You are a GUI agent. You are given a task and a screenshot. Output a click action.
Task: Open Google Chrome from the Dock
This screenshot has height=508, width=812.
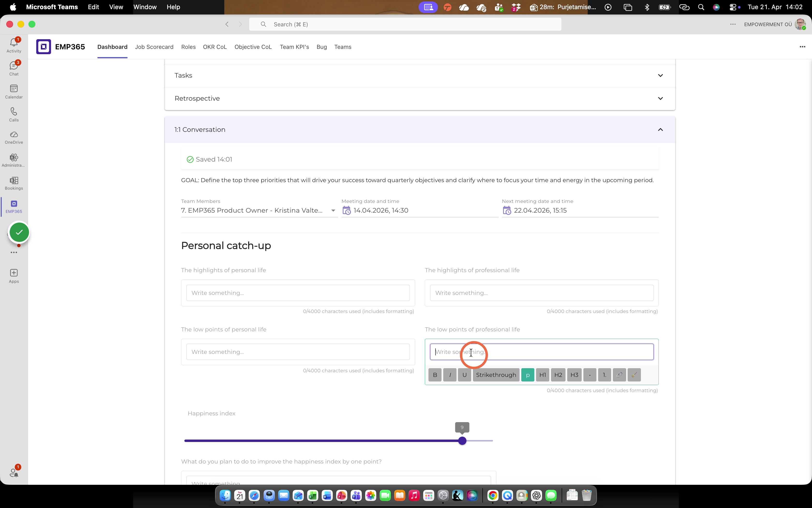pyautogui.click(x=493, y=495)
